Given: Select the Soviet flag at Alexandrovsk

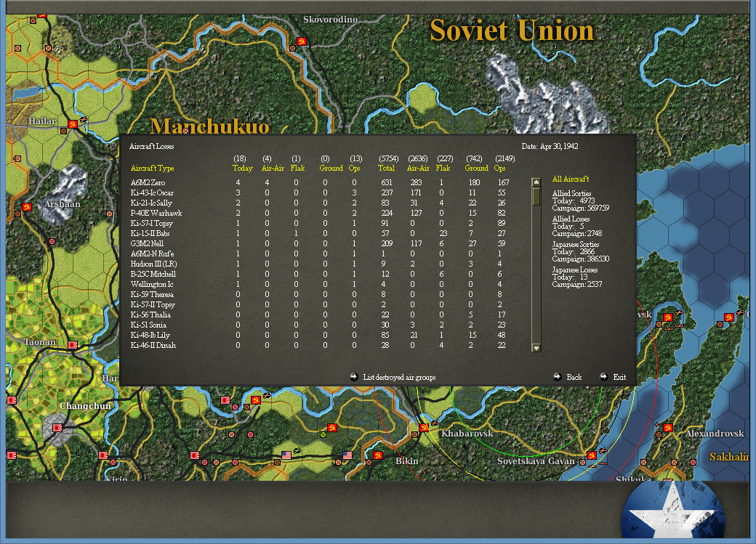Looking at the screenshot, I should click(x=668, y=427).
